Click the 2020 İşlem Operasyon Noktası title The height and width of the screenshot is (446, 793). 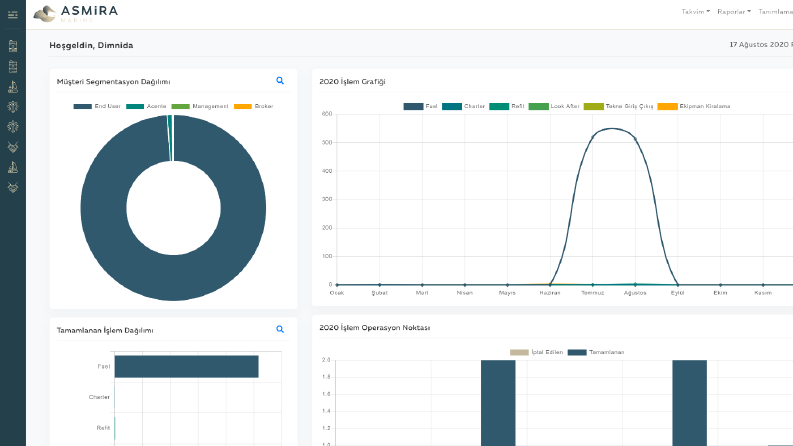point(375,328)
